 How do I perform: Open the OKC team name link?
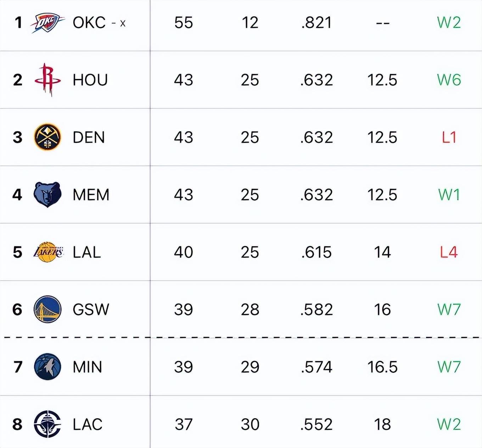click(89, 23)
